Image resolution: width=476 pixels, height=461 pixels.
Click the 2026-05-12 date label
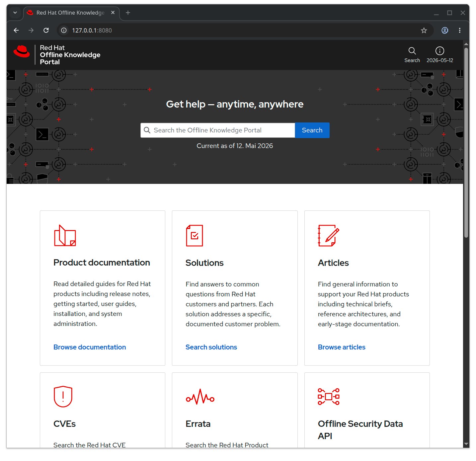[439, 60]
